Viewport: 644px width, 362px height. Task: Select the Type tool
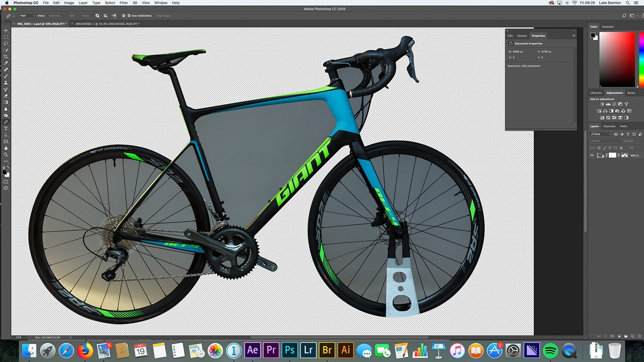point(6,129)
